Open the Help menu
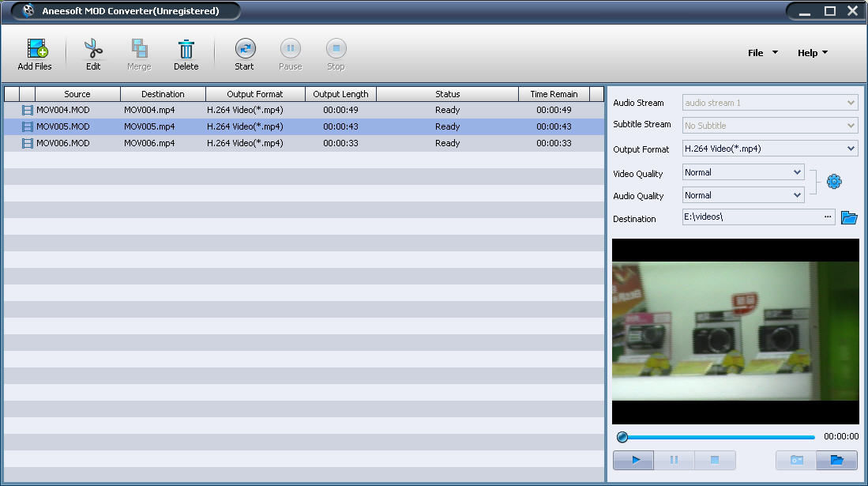This screenshot has width=868, height=486. pos(812,53)
